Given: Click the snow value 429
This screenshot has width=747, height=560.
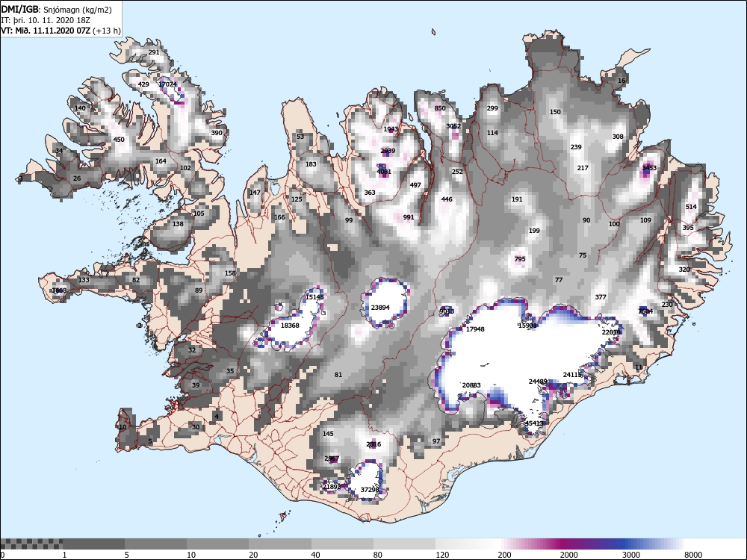Looking at the screenshot, I should coord(143,84).
